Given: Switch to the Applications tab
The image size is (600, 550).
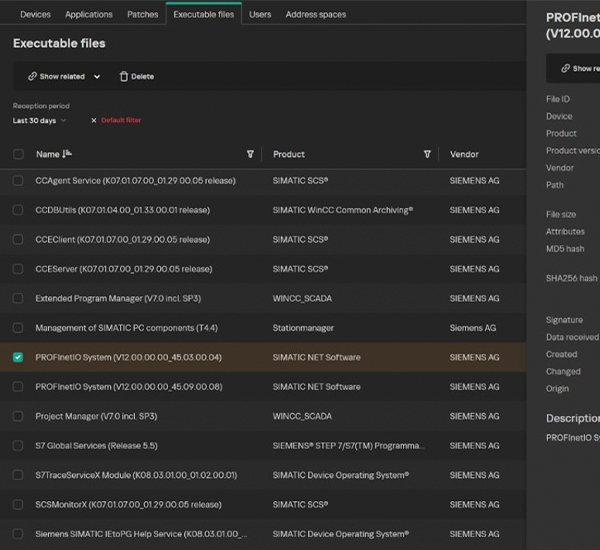Looking at the screenshot, I should (89, 15).
